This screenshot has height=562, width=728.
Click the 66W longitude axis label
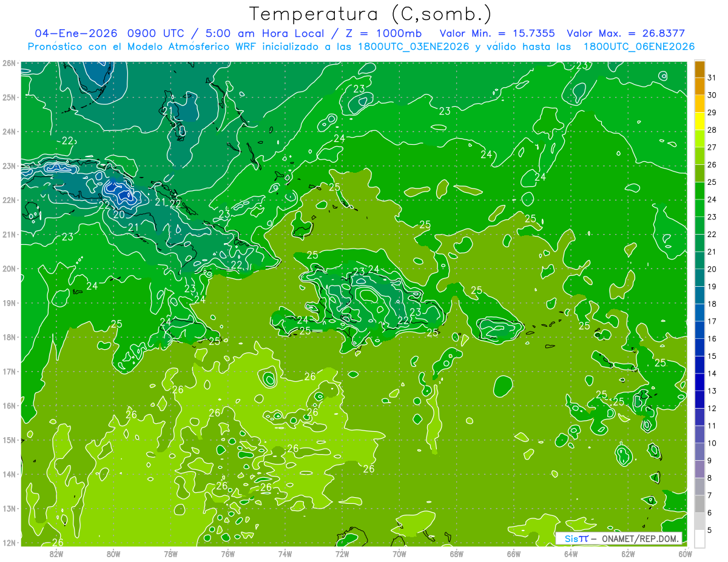point(513,554)
